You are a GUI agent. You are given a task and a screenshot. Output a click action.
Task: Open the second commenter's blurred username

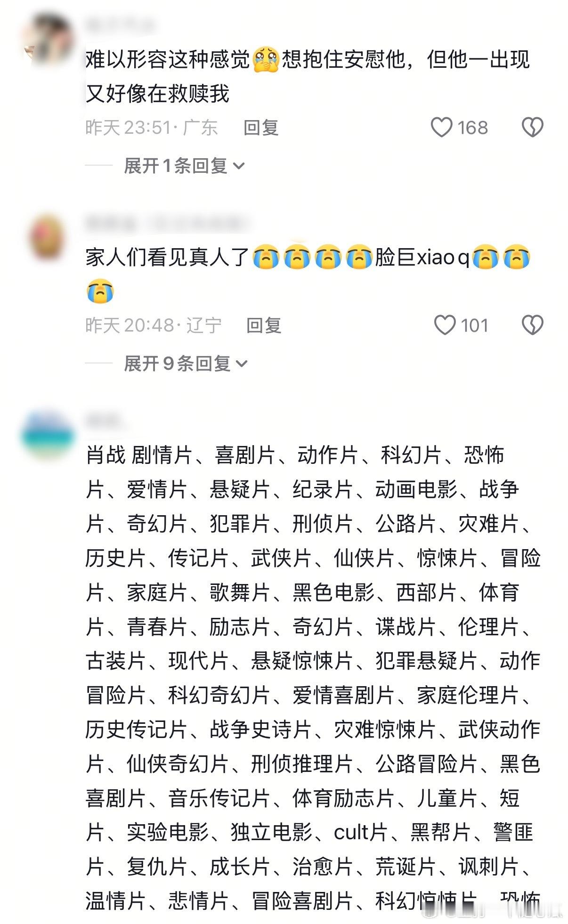click(x=167, y=223)
